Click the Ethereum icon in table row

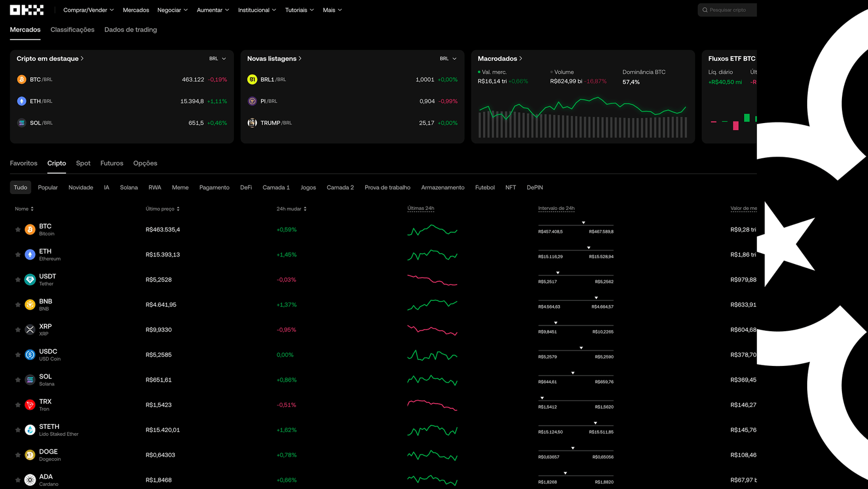point(30,255)
